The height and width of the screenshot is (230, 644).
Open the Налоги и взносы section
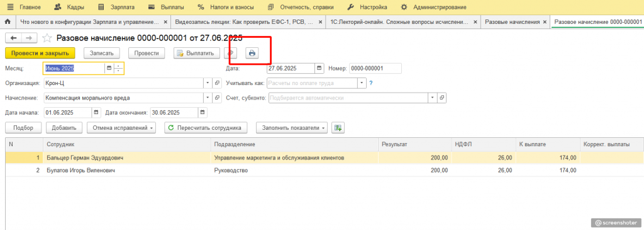click(x=226, y=7)
